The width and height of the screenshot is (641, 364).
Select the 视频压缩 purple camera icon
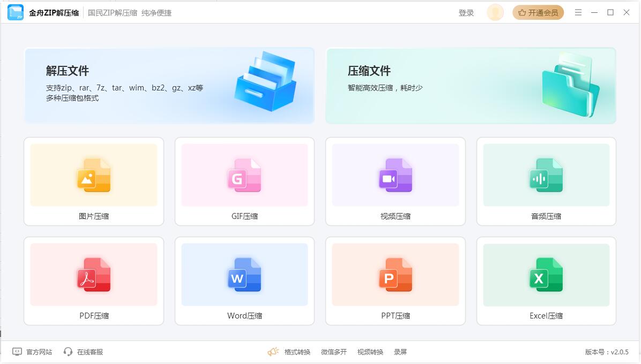coord(396,175)
